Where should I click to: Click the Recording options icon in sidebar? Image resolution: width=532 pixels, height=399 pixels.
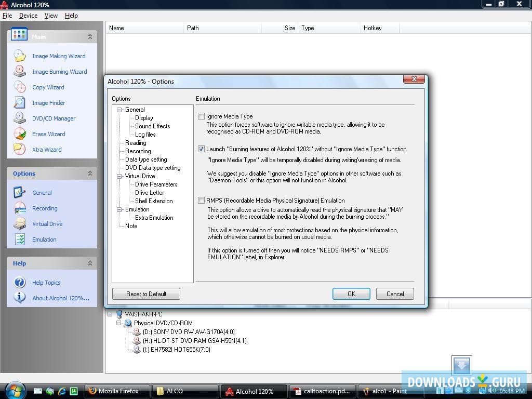pos(20,208)
